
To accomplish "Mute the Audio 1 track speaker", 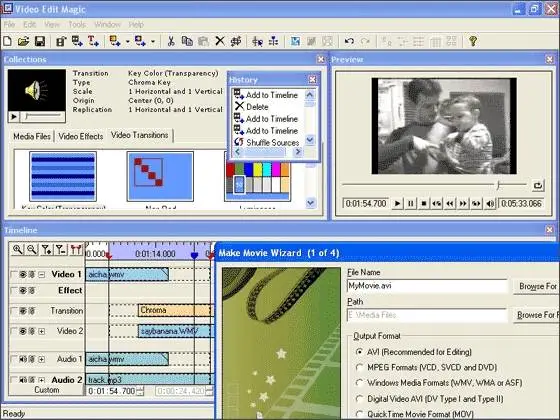I will click(23, 359).
